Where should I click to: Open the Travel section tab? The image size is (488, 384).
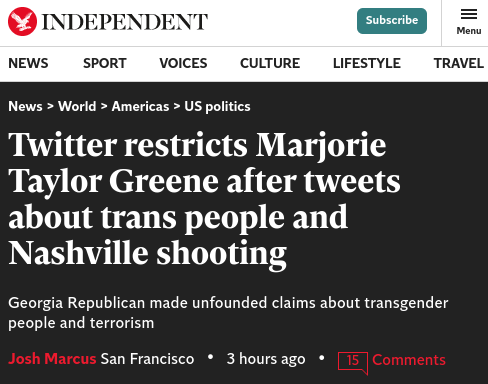[x=459, y=63]
